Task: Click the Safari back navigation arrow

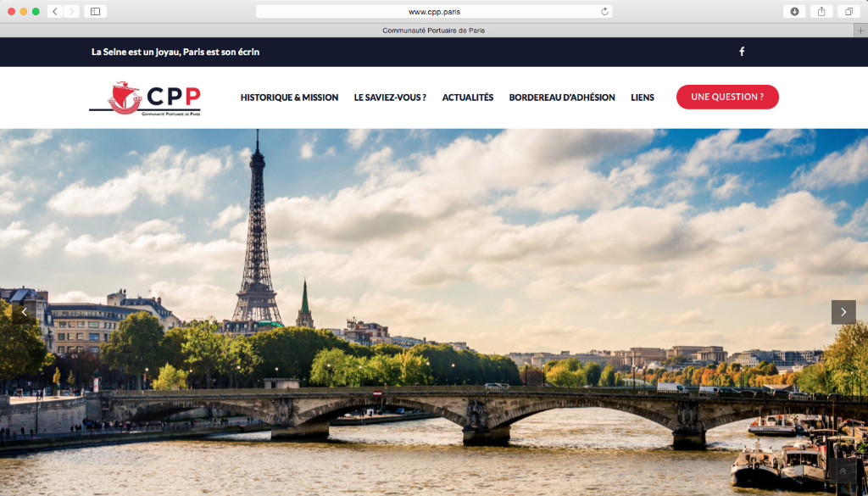Action: [x=55, y=11]
